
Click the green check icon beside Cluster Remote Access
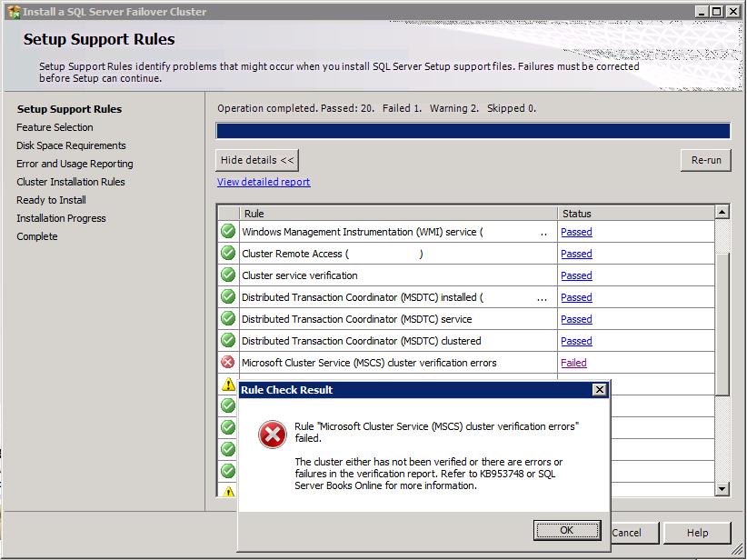[x=228, y=253]
